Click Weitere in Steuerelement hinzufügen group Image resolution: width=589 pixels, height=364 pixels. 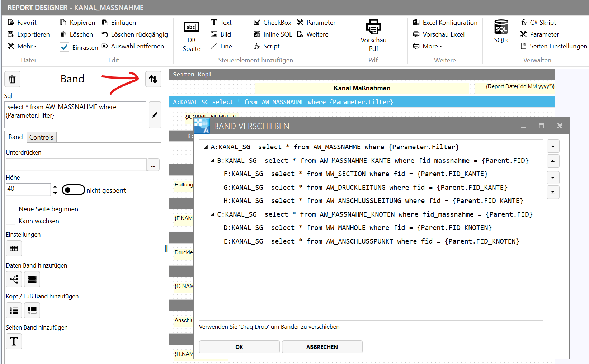312,34
